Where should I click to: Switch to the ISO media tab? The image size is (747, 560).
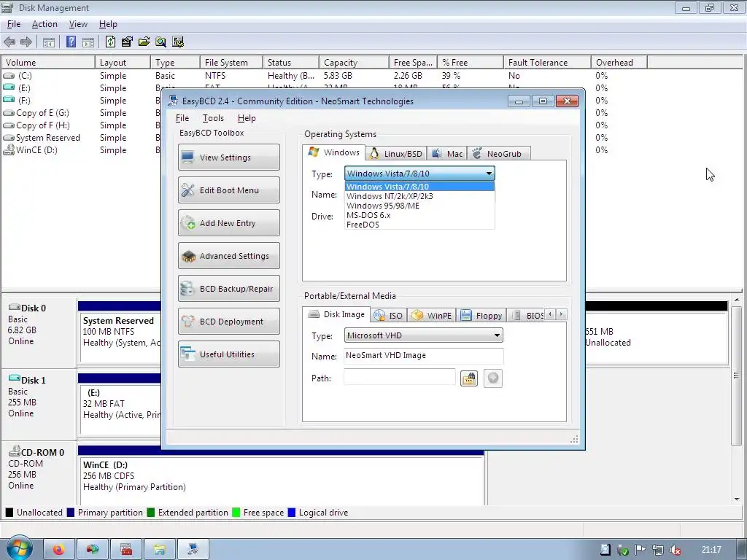coord(388,315)
